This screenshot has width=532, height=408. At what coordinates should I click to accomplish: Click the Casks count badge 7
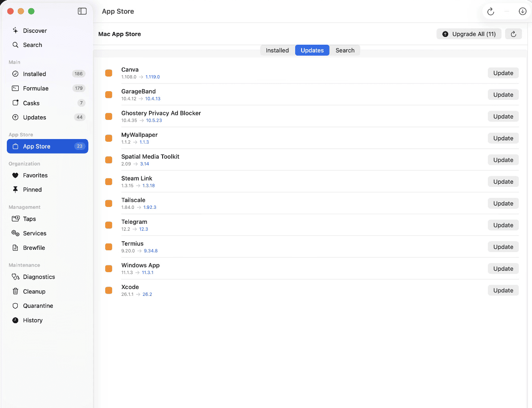tap(81, 103)
